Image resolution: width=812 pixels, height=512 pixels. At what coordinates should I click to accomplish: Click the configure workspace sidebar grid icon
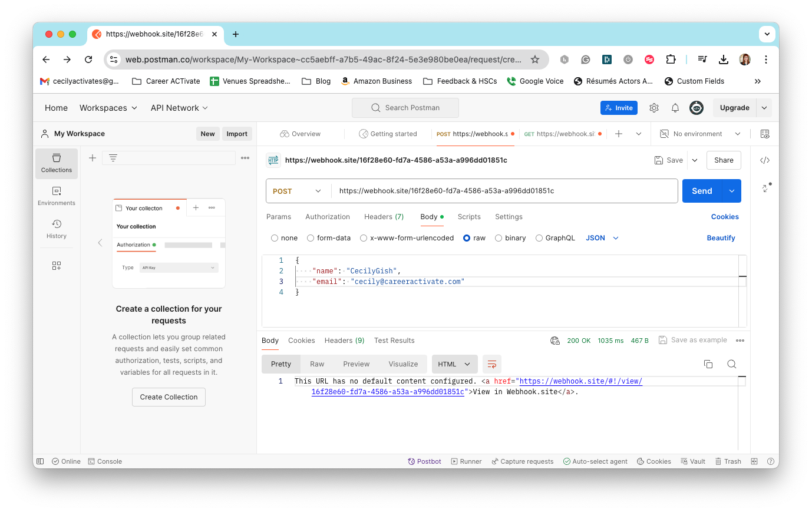point(57,266)
